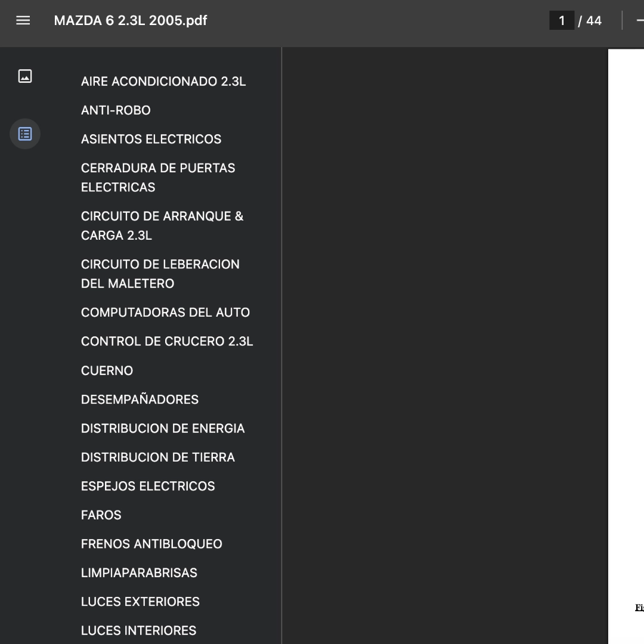Screen dimensions: 644x644
Task: Jump to CERRADURA DE PUERTAS ELECTRICAS
Action: point(158,178)
